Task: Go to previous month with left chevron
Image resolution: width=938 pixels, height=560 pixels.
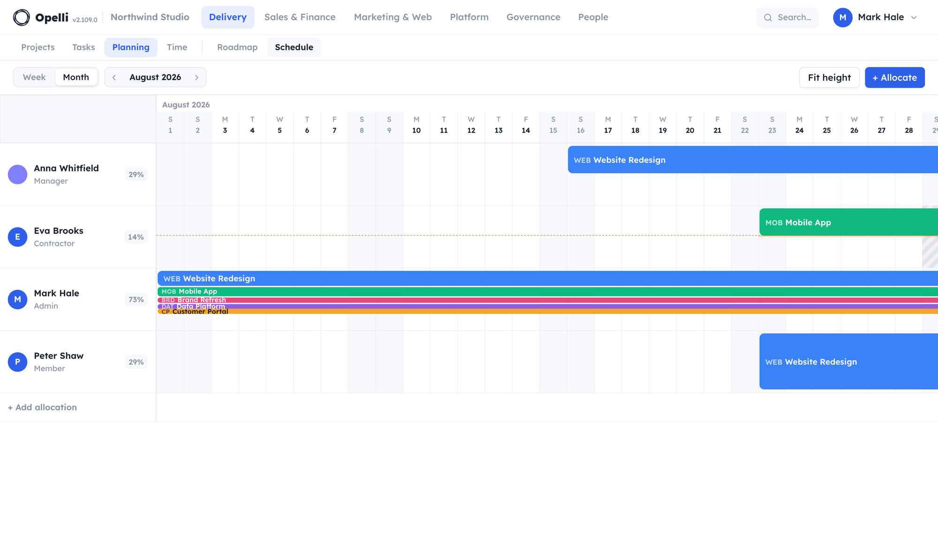Action: click(x=114, y=77)
